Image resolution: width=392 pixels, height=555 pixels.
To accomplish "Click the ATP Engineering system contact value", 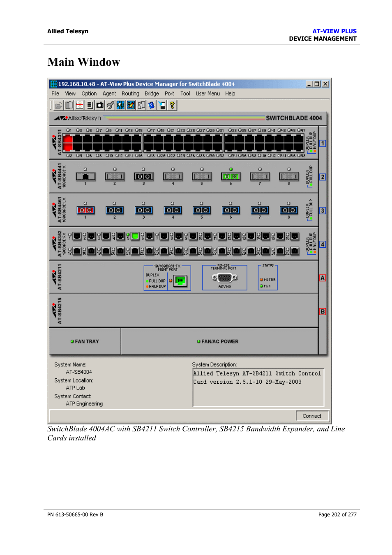I will tap(84, 404).
